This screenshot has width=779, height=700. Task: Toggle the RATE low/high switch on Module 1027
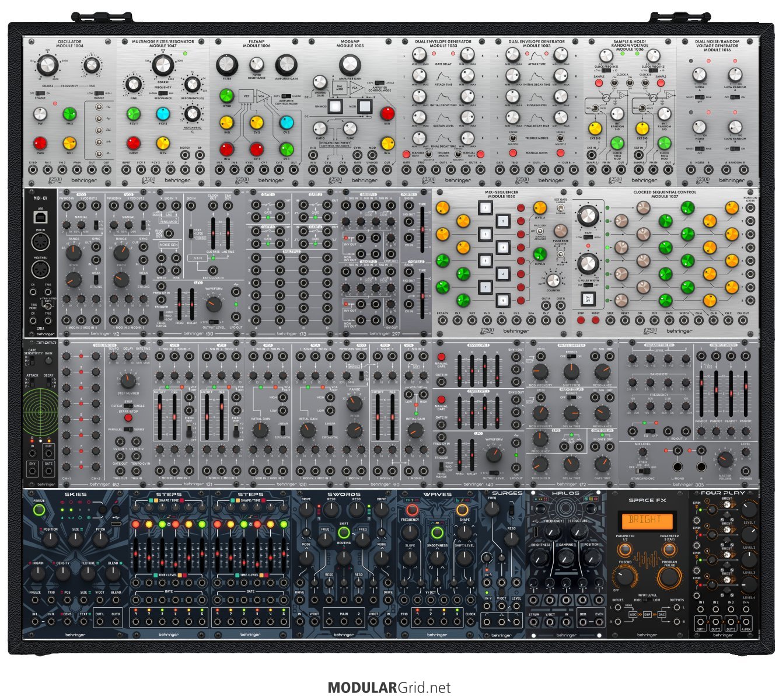click(x=588, y=237)
